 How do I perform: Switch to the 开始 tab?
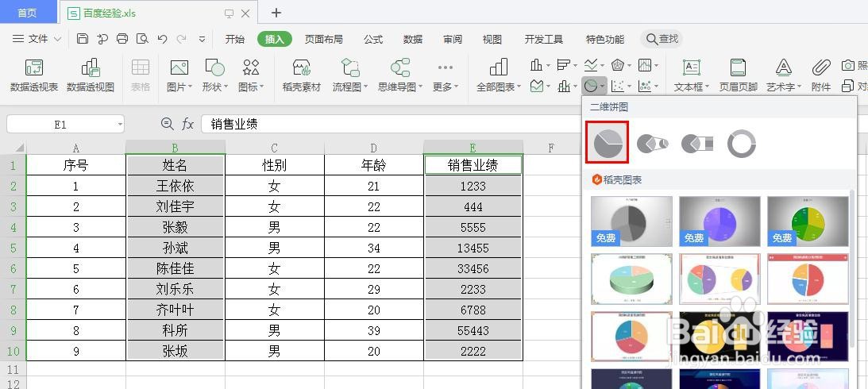[x=235, y=39]
